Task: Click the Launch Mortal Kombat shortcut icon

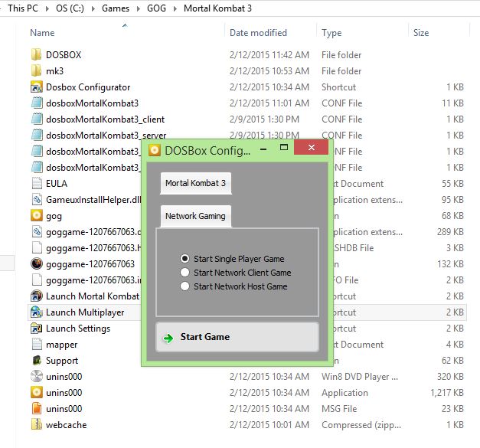Action: point(37,296)
